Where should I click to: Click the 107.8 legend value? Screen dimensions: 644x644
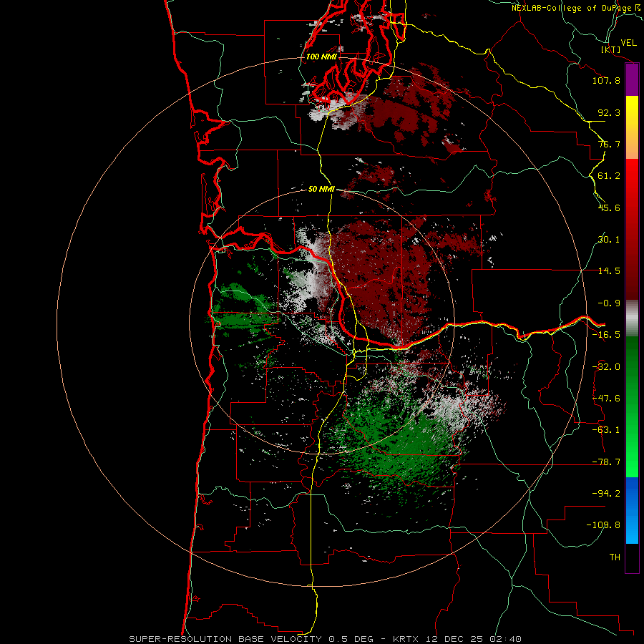click(606, 80)
